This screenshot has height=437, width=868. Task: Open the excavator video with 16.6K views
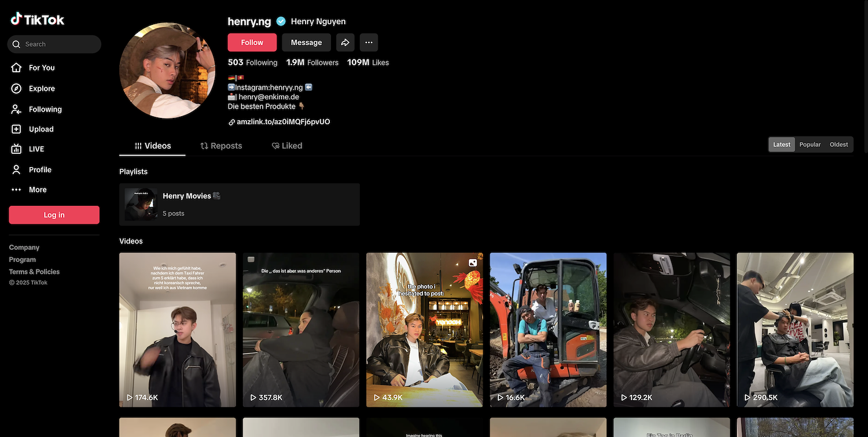tap(548, 329)
